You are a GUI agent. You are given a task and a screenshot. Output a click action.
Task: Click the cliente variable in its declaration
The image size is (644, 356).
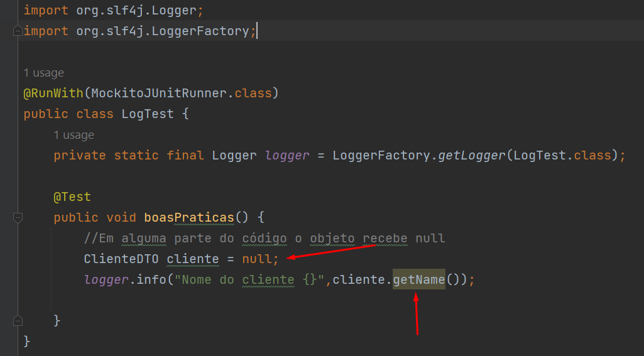(x=193, y=259)
